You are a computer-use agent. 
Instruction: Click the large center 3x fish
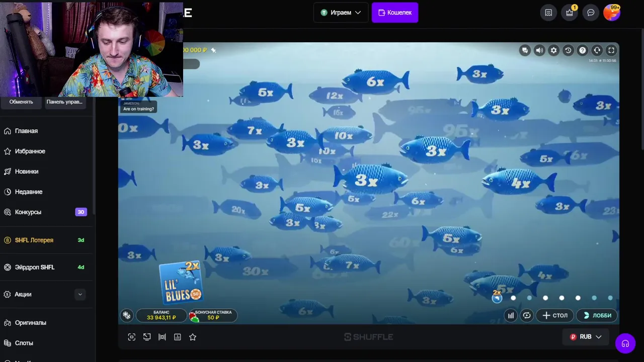[x=371, y=179]
